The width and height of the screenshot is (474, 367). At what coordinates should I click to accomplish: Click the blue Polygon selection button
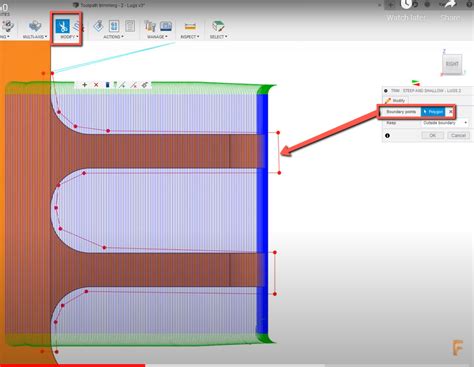point(433,112)
